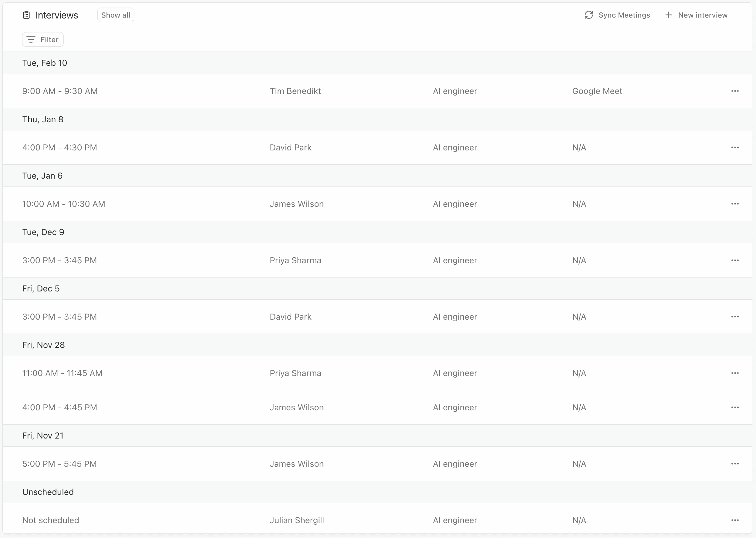Open options for 4:00 PM - 4:45 PM interview
Viewport: 756px width, 538px height.
pyautogui.click(x=735, y=407)
